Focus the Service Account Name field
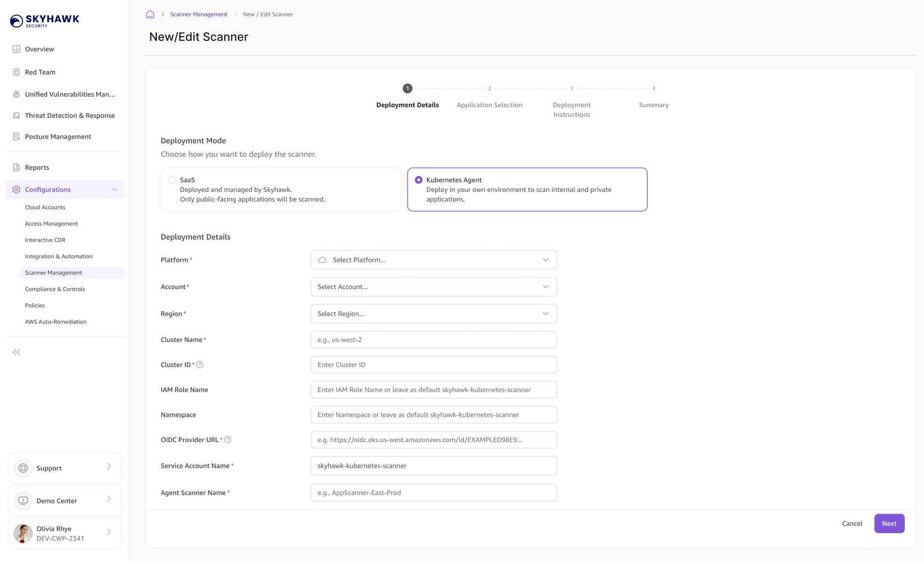The image size is (924, 561). click(x=434, y=466)
